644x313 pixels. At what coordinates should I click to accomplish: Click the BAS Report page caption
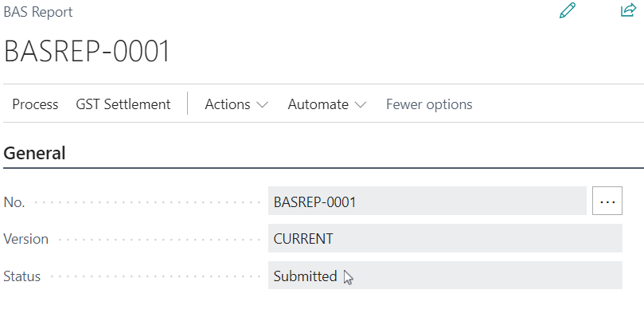[37, 12]
